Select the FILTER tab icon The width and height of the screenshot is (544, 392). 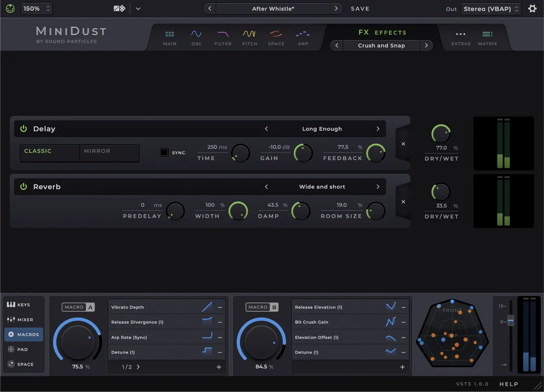(x=223, y=37)
